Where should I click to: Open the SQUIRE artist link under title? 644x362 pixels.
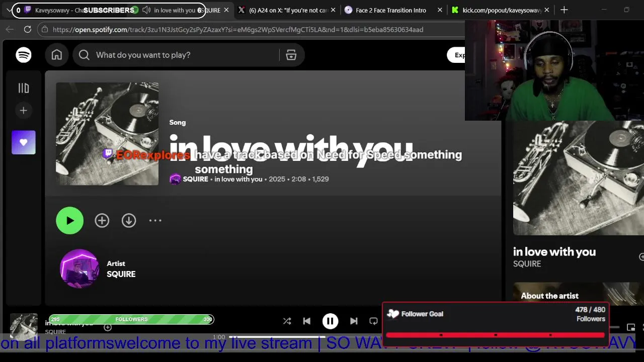coord(195,179)
